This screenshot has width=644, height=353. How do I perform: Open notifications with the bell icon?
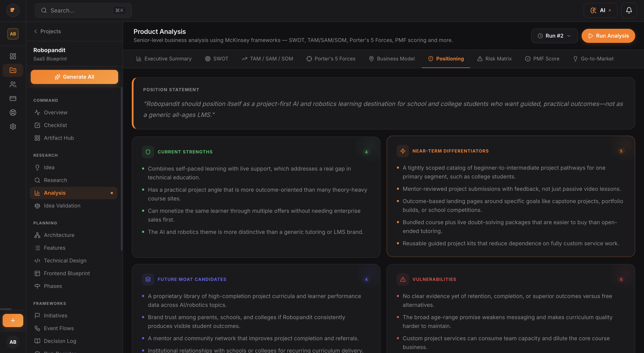[x=629, y=10]
